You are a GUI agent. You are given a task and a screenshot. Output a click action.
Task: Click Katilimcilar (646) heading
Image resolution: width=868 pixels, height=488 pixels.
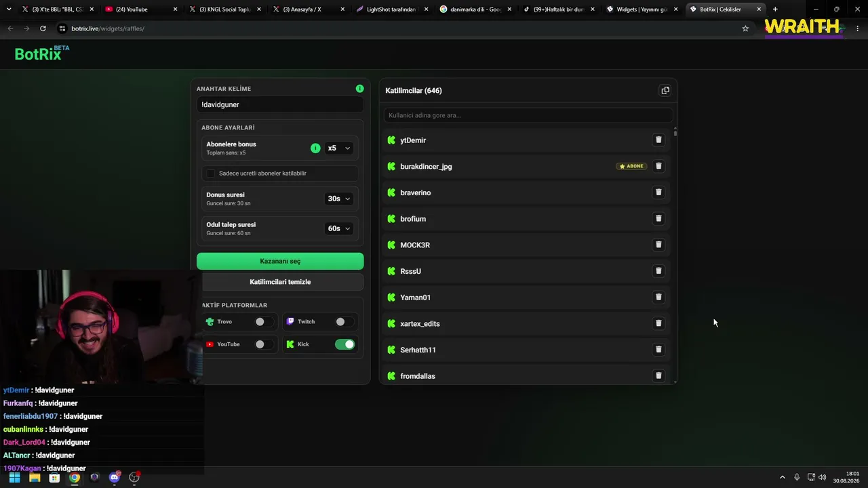(414, 91)
